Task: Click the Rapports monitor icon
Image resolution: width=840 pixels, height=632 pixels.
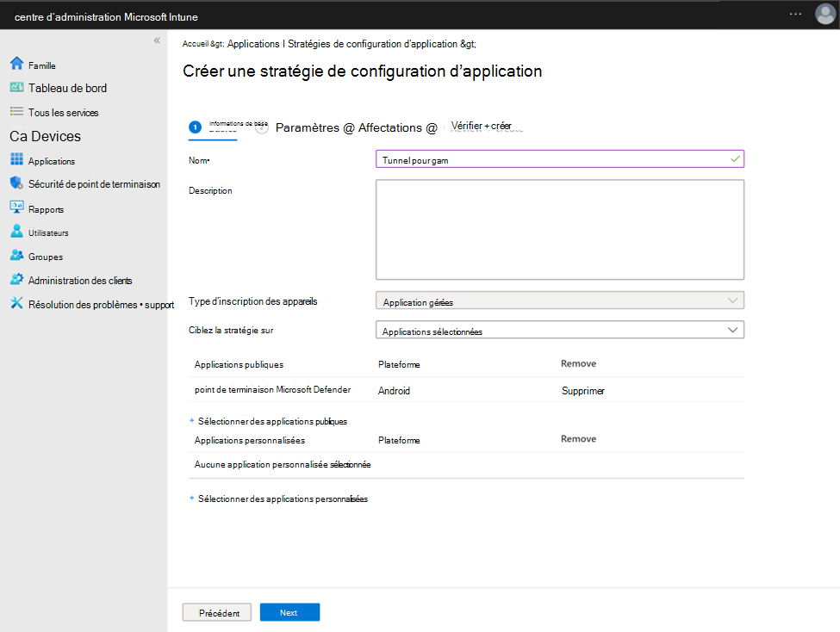Action: [16, 208]
